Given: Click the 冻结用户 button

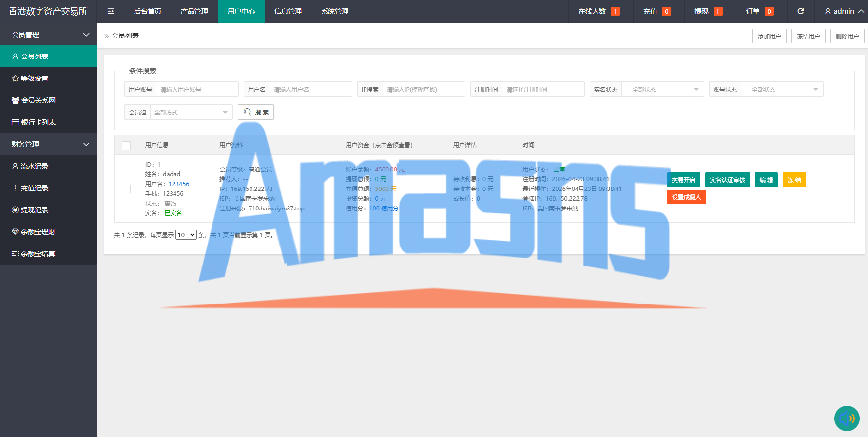Looking at the screenshot, I should (809, 36).
